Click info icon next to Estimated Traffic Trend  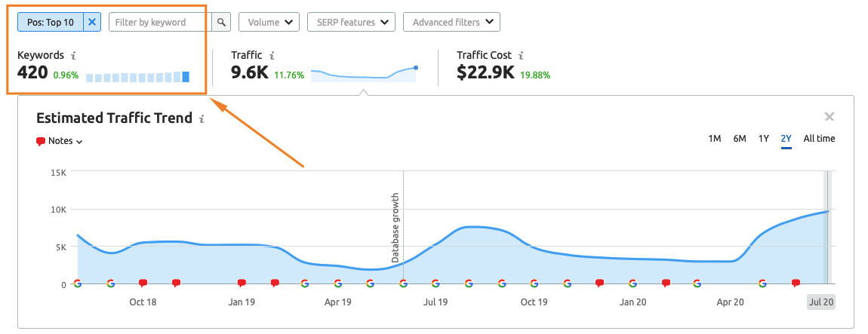[202, 119]
